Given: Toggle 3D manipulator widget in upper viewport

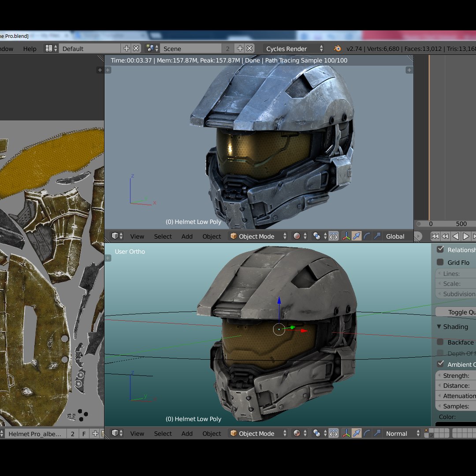Looking at the screenshot, I should point(346,236).
